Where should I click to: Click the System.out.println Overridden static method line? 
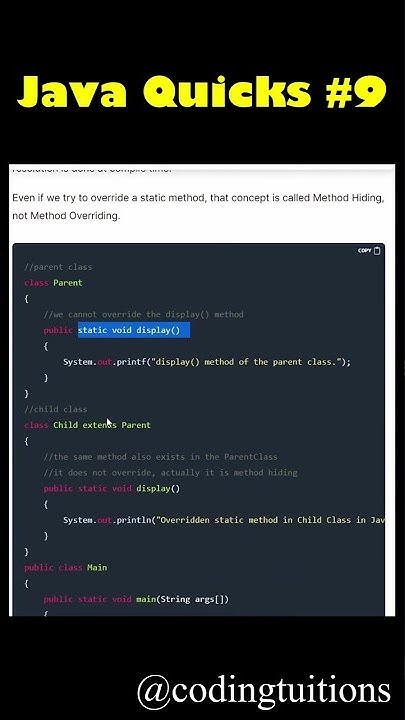coord(224,520)
